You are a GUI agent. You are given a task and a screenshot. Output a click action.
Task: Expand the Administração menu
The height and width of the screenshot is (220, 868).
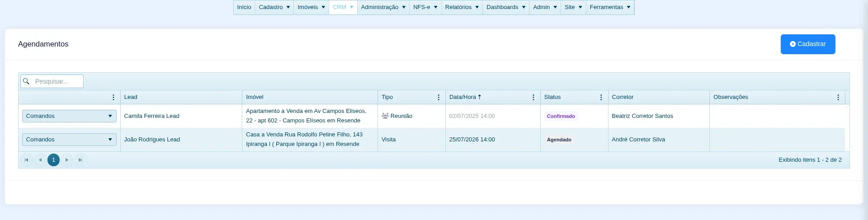(383, 7)
